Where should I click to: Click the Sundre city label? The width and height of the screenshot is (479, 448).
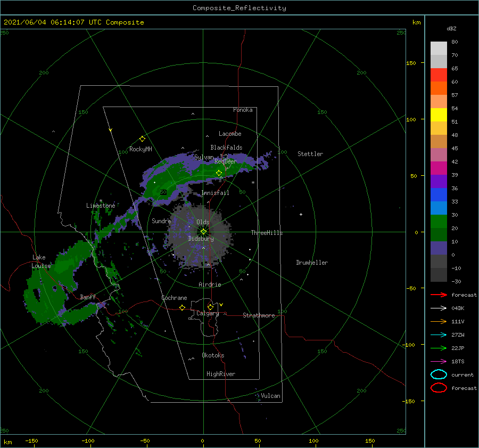(161, 221)
